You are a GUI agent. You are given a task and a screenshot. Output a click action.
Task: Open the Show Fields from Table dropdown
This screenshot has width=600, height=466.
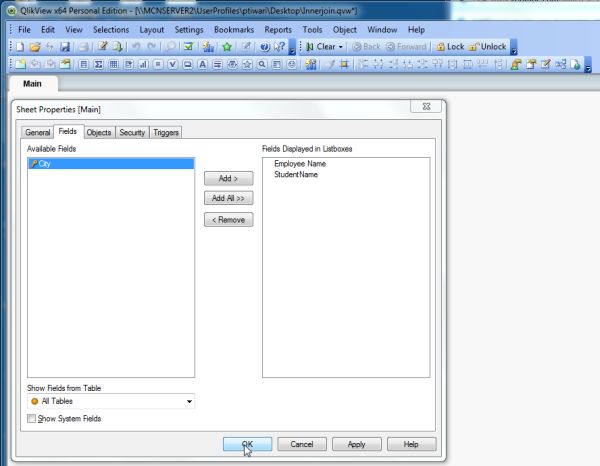(111, 401)
